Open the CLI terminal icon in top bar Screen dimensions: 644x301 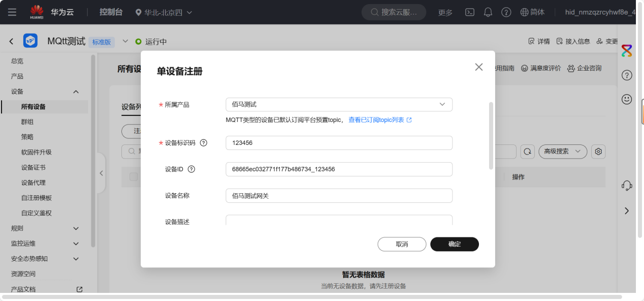[x=470, y=12]
